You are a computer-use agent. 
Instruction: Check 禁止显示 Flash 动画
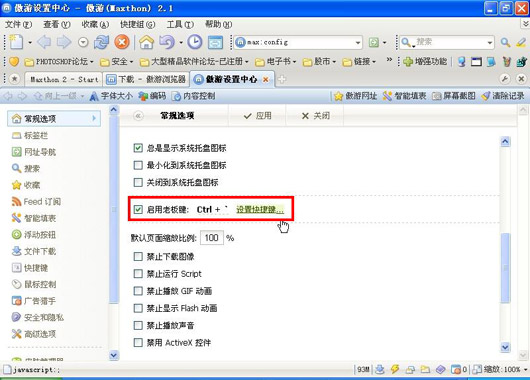coord(138,308)
